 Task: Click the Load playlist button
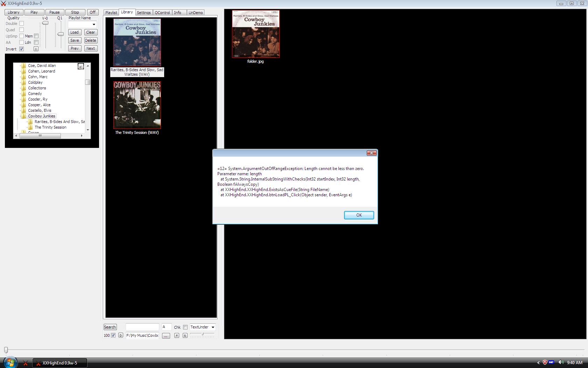[x=75, y=32]
